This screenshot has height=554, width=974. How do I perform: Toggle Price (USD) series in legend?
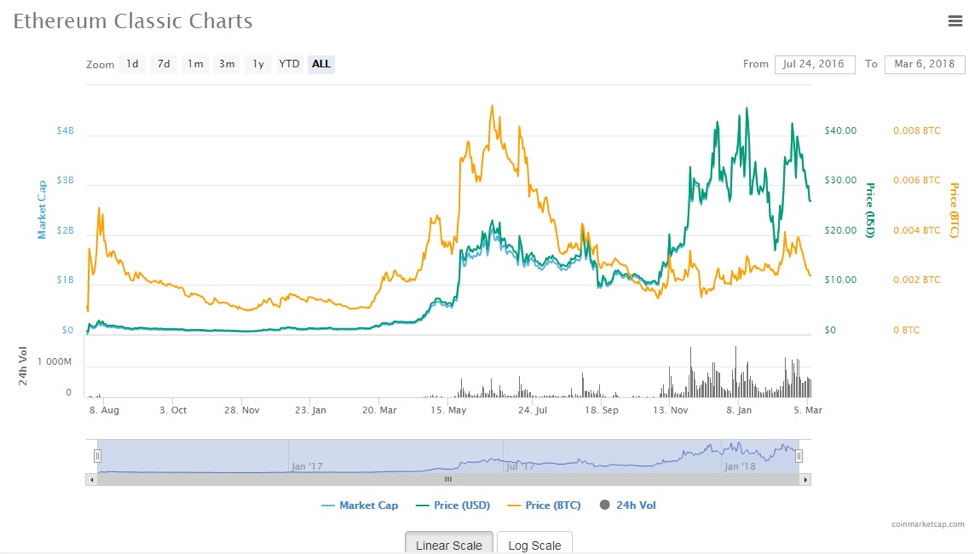point(453,505)
